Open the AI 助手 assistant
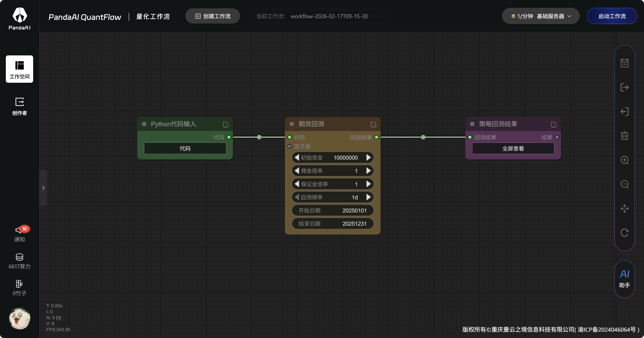644x338 pixels. [625, 279]
